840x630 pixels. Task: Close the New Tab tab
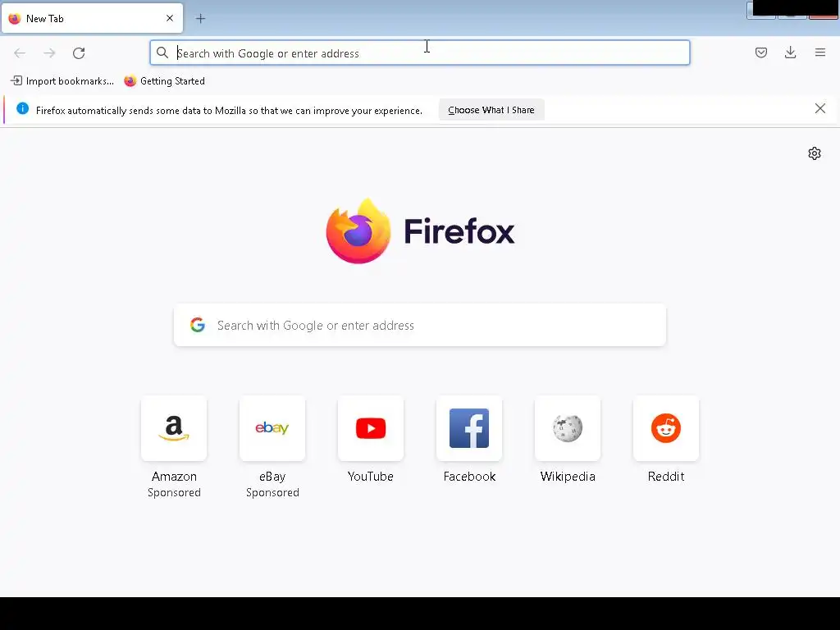(170, 18)
